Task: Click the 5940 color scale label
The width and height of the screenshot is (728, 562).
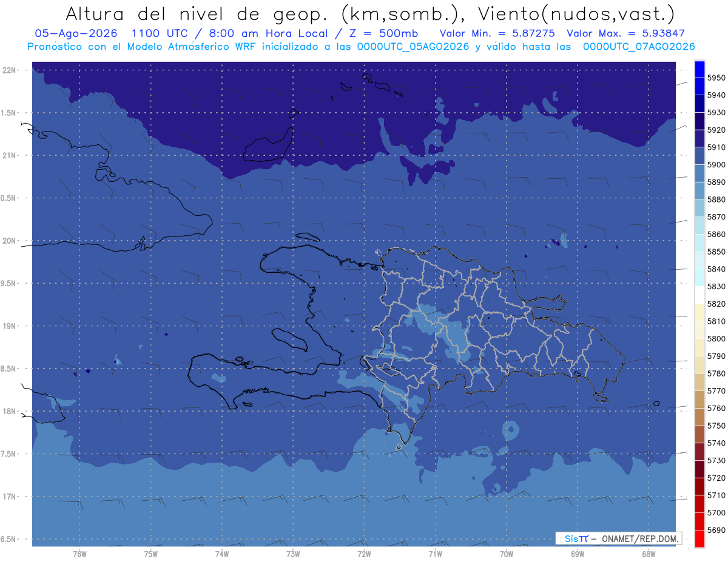Action: point(716,95)
